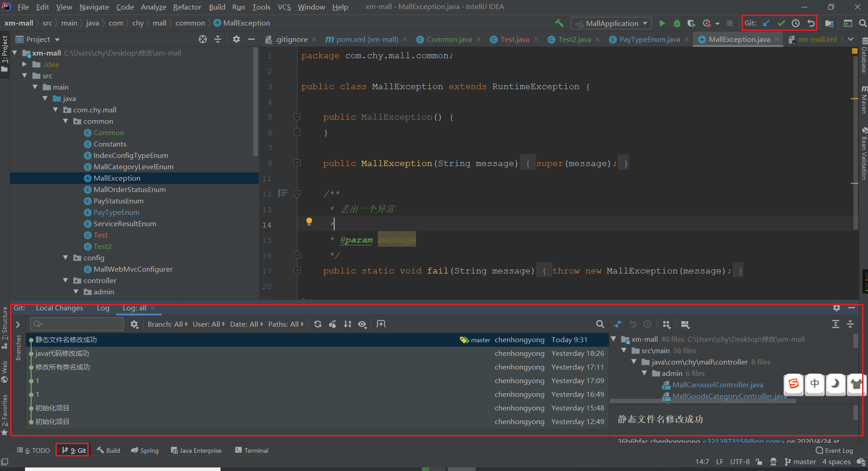Open the Branch: All filter dropdown
The width and height of the screenshot is (868, 471).
point(167,324)
